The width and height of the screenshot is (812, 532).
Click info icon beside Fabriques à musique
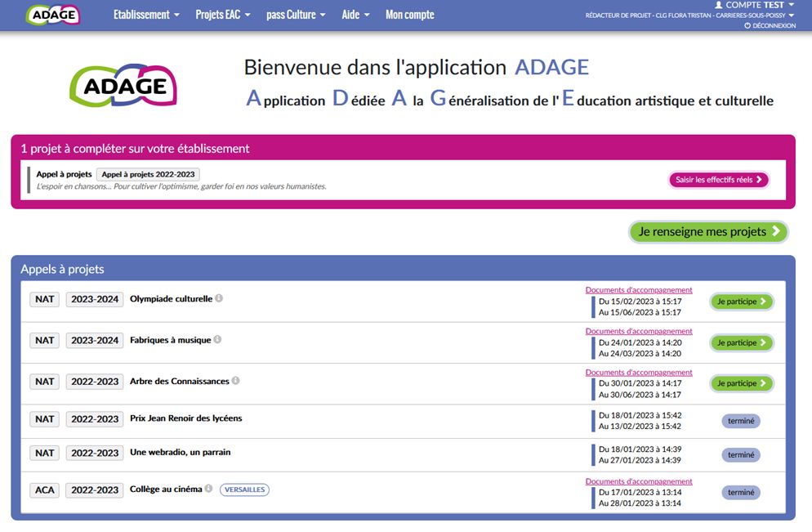pyautogui.click(x=217, y=339)
